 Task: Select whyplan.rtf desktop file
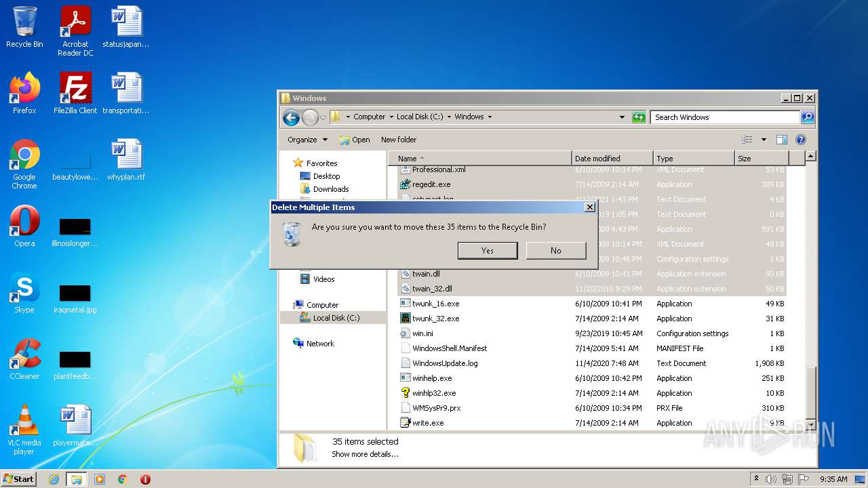point(126,159)
